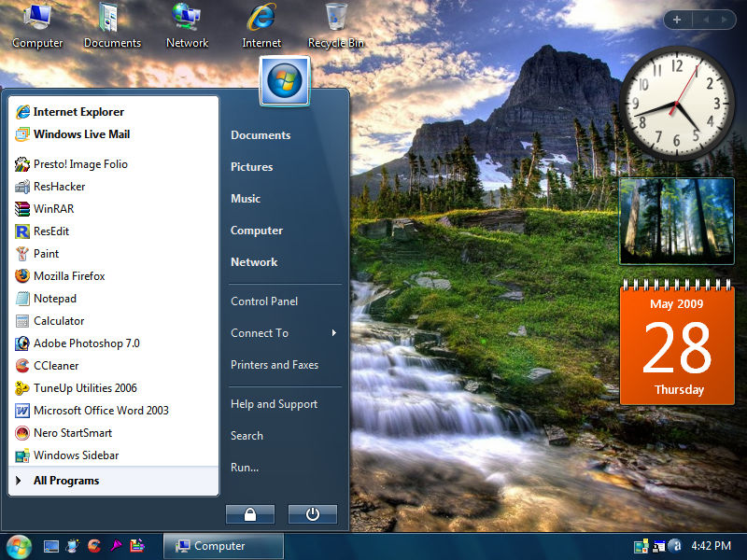The height and width of the screenshot is (560, 747).
Task: Open the Network desktop icon
Action: 187,25
